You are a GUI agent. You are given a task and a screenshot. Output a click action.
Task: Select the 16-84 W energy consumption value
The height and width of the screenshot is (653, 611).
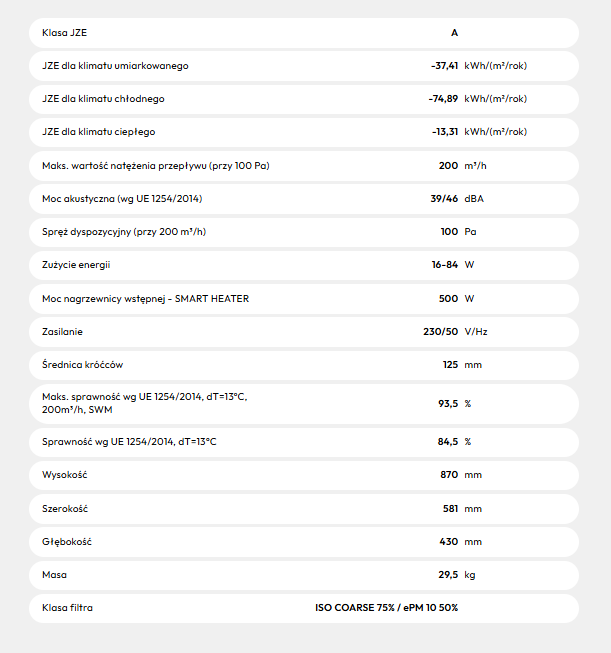pos(444,265)
